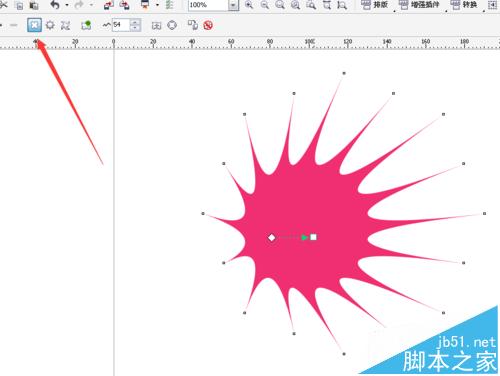Open the undo history dropdown arrow
The height and width of the screenshot is (376, 500).
point(67,5)
